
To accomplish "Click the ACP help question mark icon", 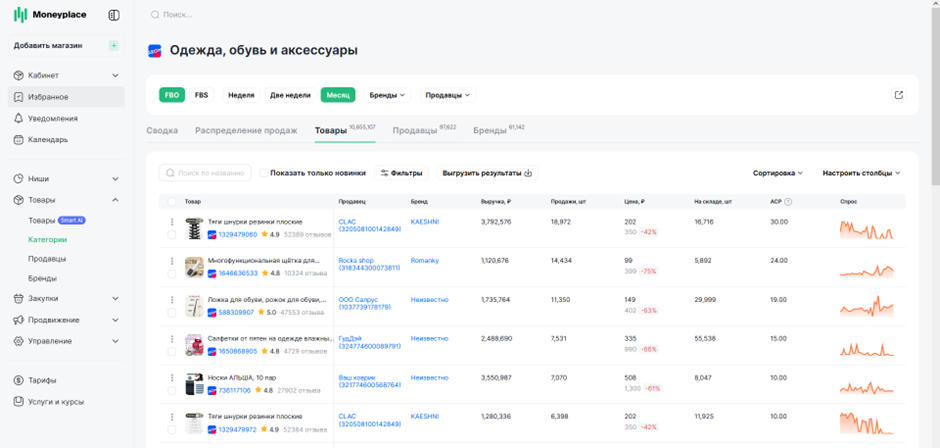I will click(x=788, y=202).
